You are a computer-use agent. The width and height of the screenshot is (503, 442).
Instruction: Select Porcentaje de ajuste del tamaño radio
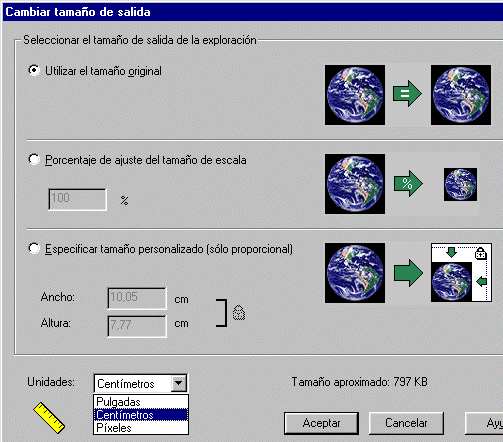[34, 159]
